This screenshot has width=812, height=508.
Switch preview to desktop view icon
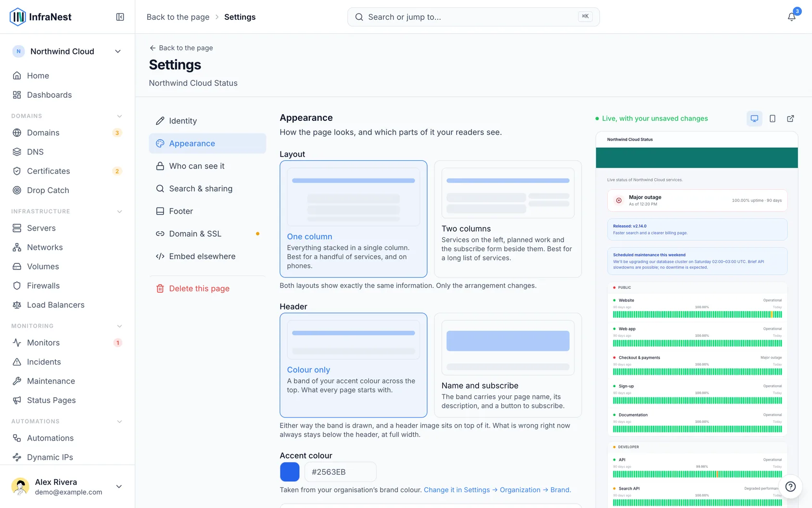(754, 118)
